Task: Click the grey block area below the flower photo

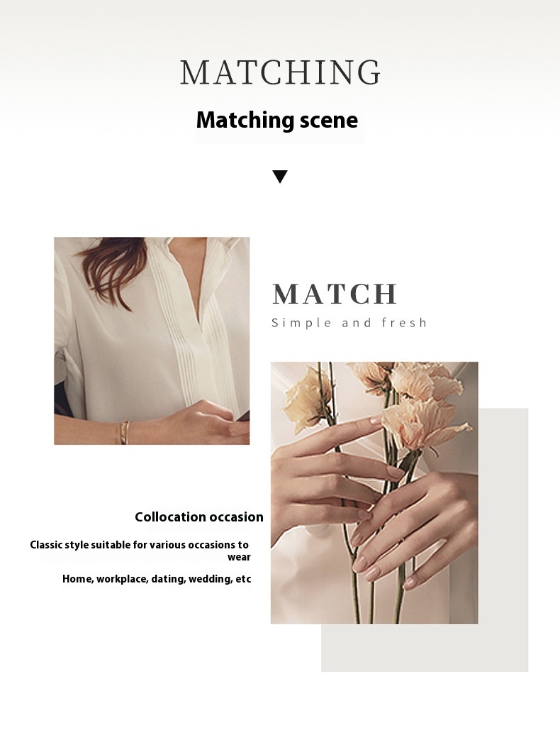Action: pos(424,648)
